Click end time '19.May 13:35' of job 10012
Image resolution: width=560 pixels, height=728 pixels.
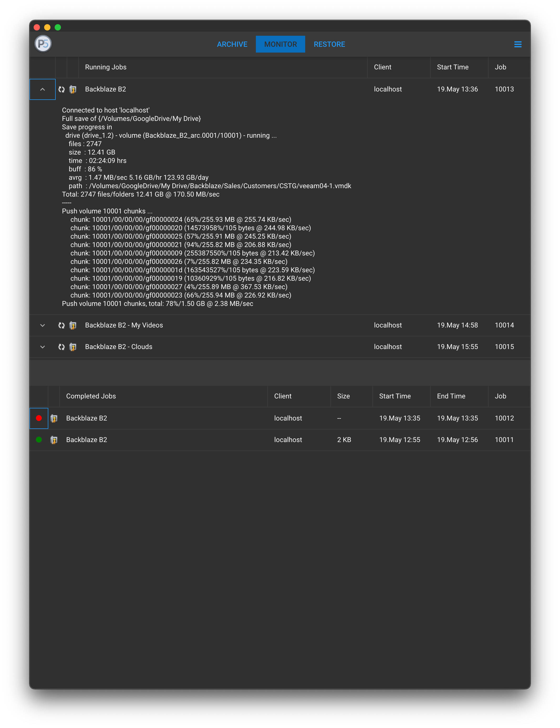(x=457, y=418)
